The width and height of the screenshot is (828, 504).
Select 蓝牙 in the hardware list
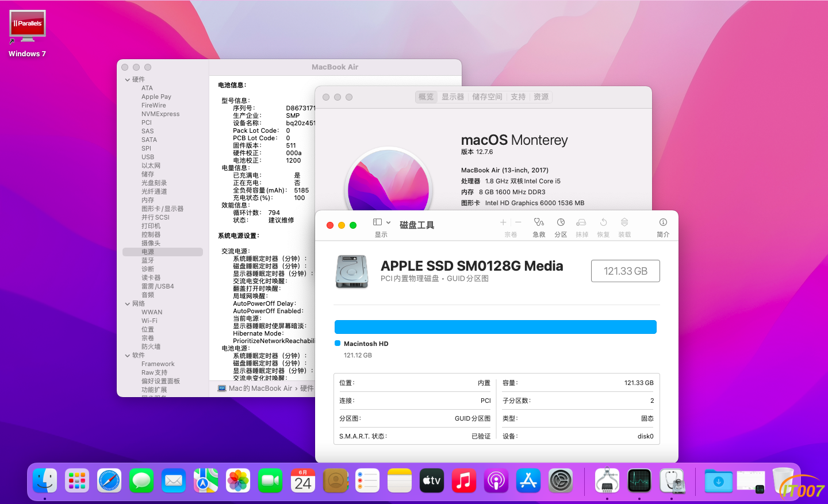pyautogui.click(x=148, y=260)
